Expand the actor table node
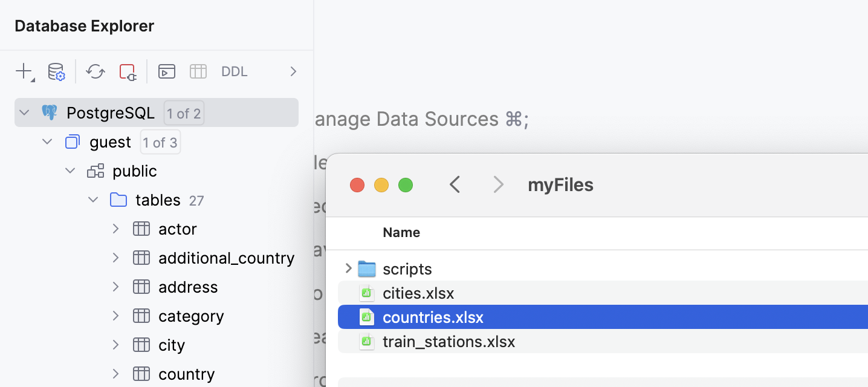 [x=115, y=229]
